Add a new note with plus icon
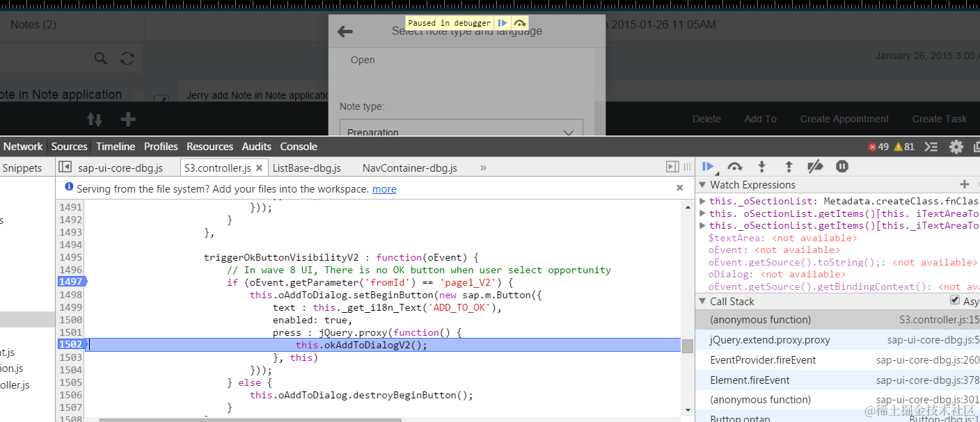 click(128, 119)
